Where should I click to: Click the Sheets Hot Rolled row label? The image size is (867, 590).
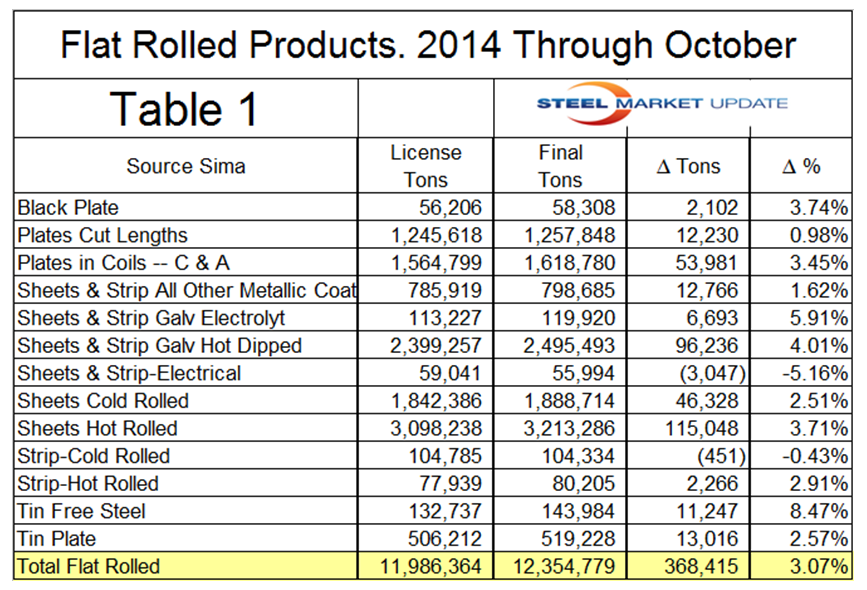[97, 429]
